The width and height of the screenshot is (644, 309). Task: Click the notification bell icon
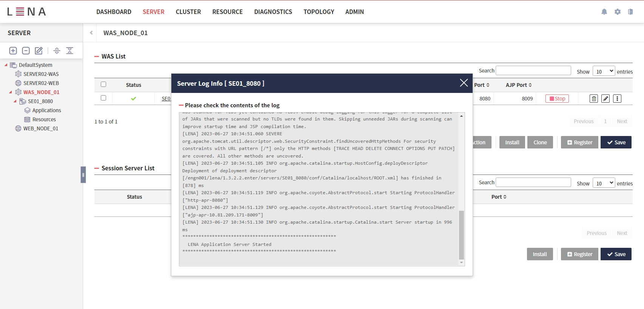pyautogui.click(x=604, y=12)
